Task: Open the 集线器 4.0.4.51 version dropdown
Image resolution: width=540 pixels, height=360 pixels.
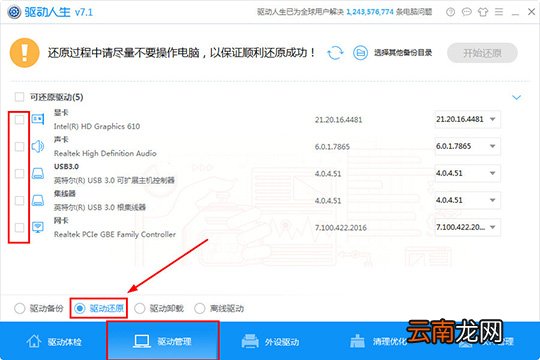Action: click(467, 200)
